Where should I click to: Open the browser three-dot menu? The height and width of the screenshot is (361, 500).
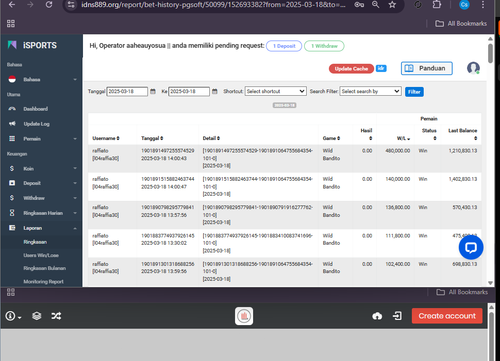pos(483,5)
